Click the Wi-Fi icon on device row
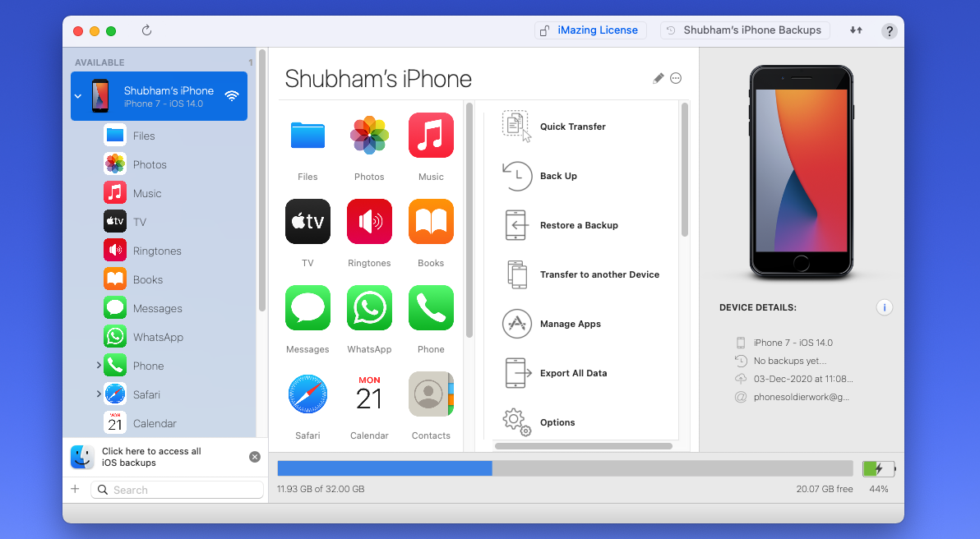 point(232,96)
